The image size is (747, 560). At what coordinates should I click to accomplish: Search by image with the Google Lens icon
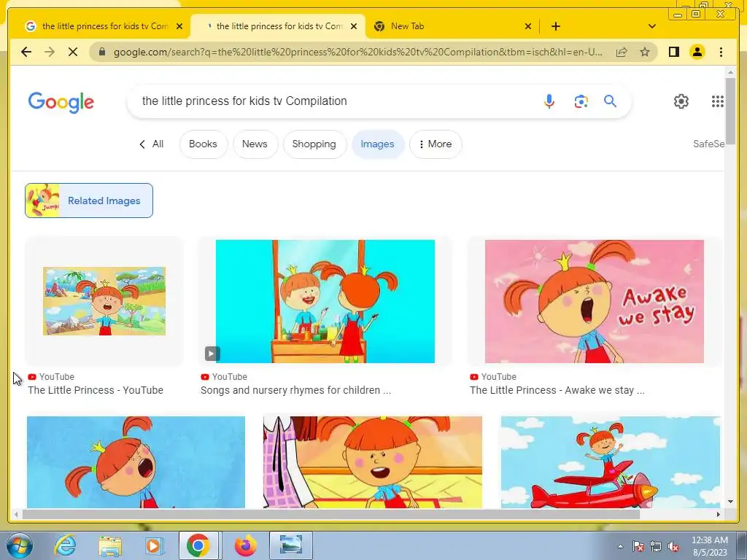(x=581, y=101)
